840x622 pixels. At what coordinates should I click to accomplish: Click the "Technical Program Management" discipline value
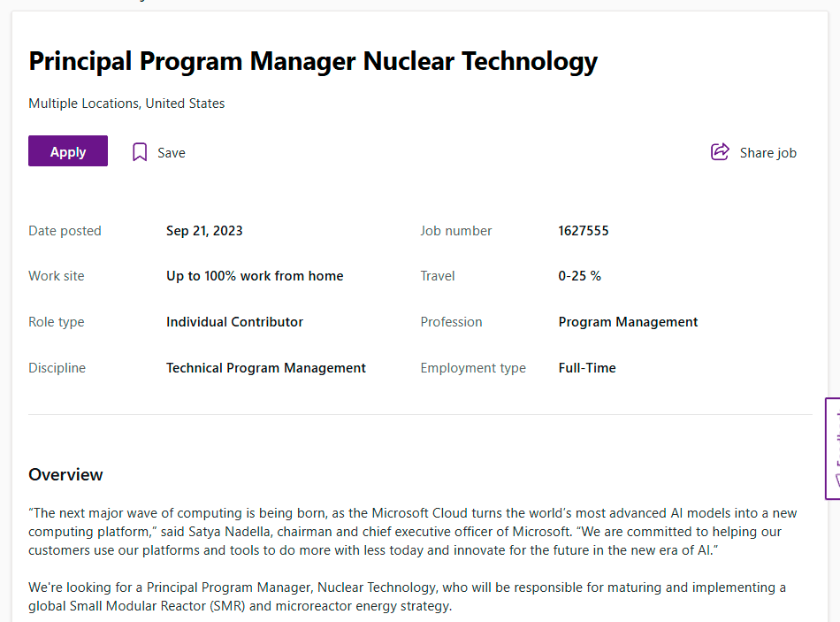(266, 368)
